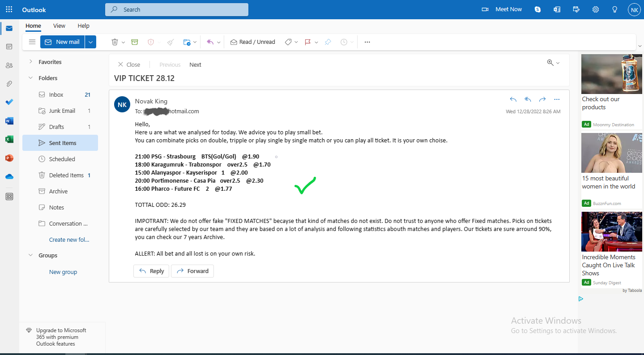Click the New mail button
Screen dimensions: 644x355
(x=62, y=42)
